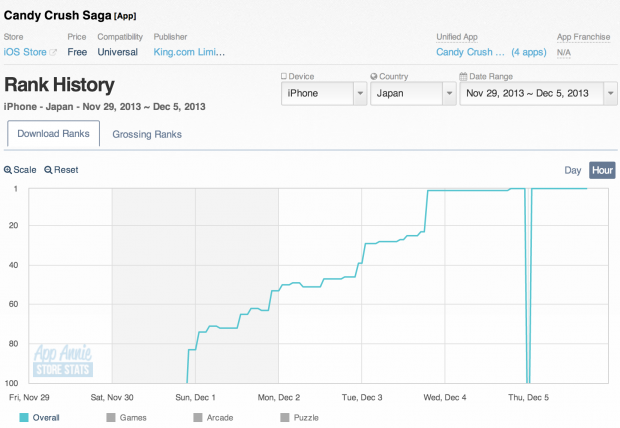Click the Free price value

(77, 52)
